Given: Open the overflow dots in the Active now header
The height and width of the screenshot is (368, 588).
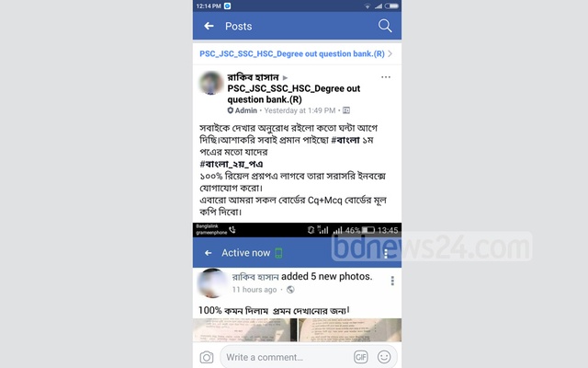Looking at the screenshot, I should (x=386, y=254).
